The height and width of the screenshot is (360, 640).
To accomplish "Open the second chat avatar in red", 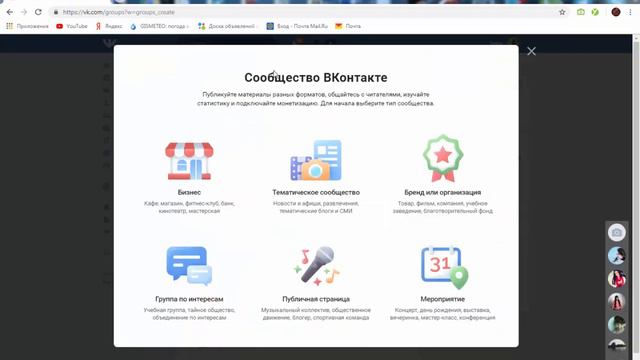I will click(x=616, y=279).
